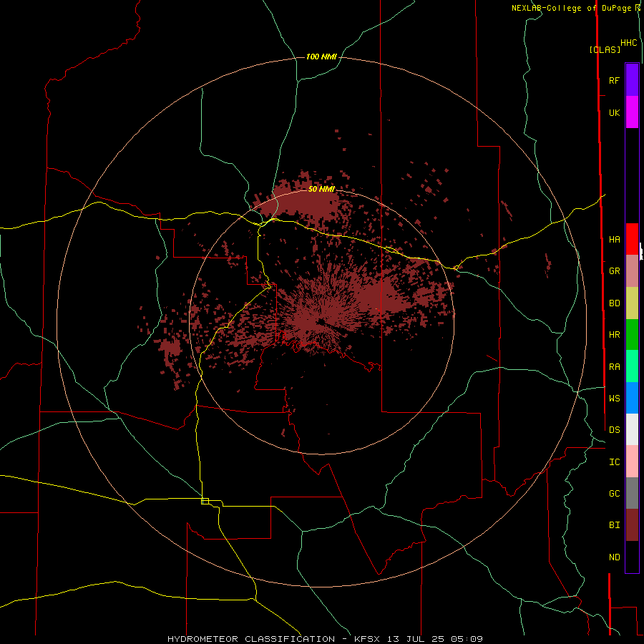
Task: Click the HHC product label
Action: [628, 43]
